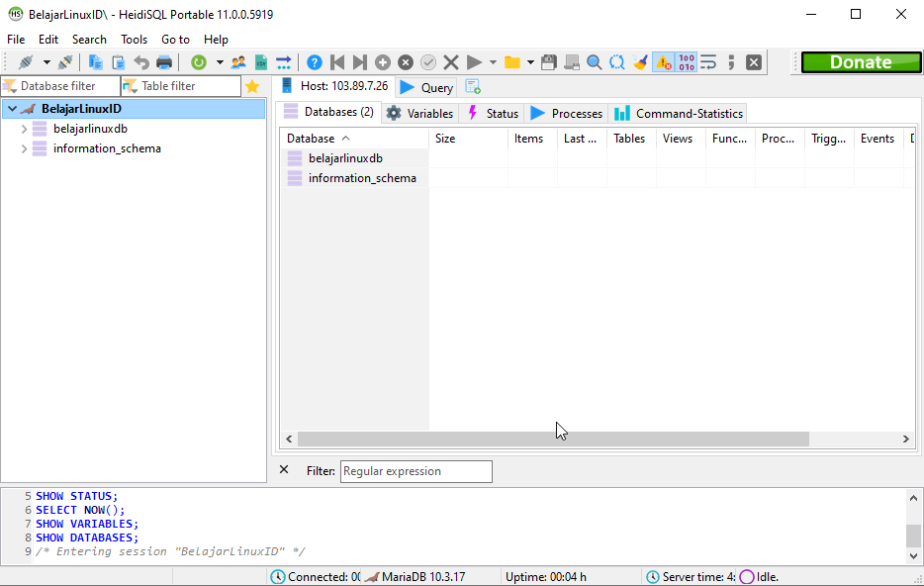This screenshot has height=586, width=924.
Task: Open the Run query dropdown arrow
Action: [493, 62]
